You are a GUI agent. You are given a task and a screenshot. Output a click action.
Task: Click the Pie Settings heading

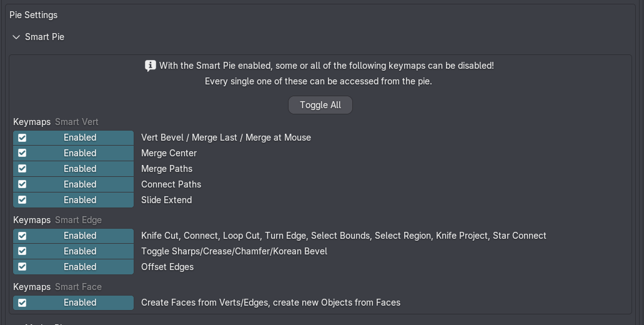pos(33,15)
